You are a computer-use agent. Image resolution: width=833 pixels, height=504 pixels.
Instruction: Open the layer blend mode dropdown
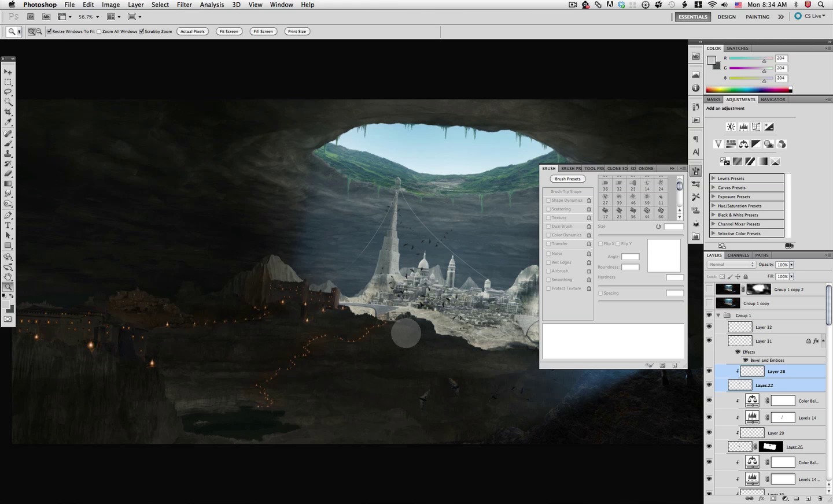731,265
